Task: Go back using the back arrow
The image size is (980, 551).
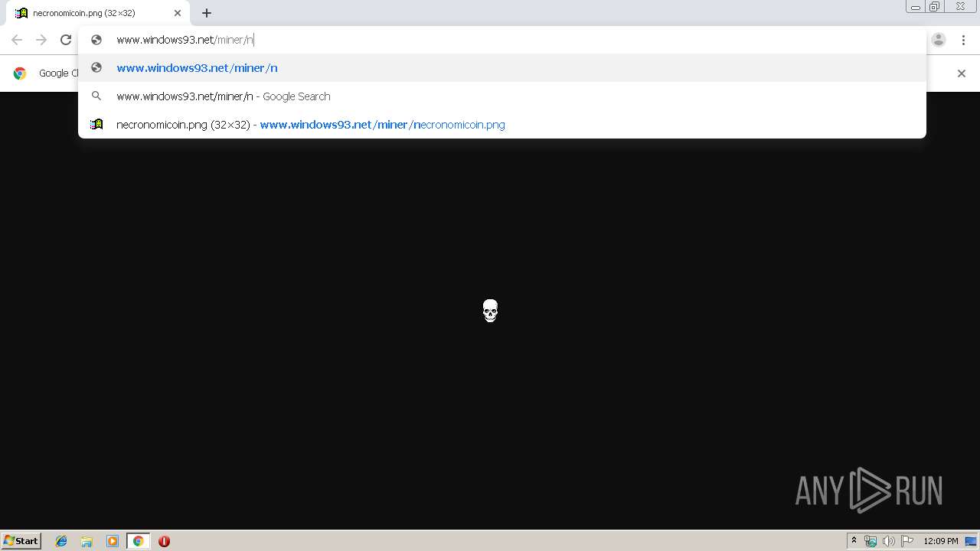Action: pos(17,40)
